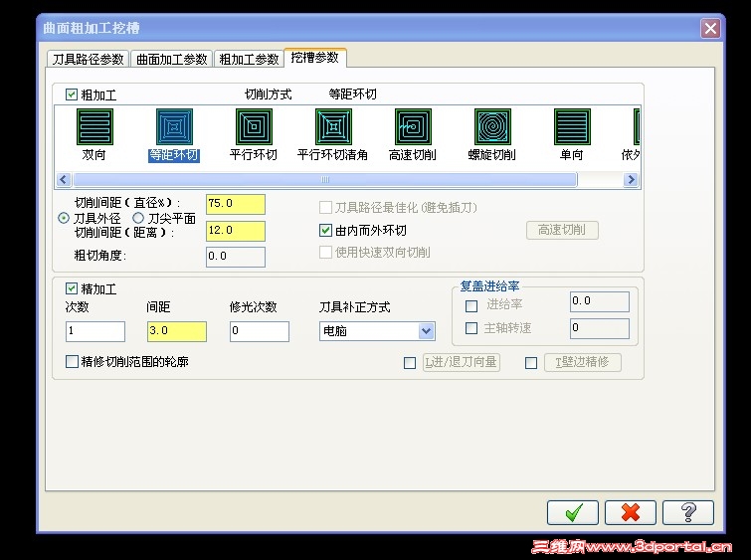Switch to the 曲面加工参数 tab
751x560 pixels.
[171, 59]
